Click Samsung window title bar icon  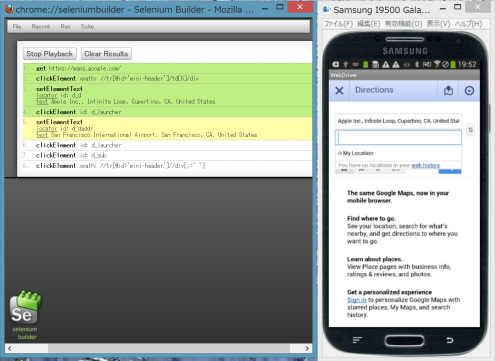click(327, 10)
